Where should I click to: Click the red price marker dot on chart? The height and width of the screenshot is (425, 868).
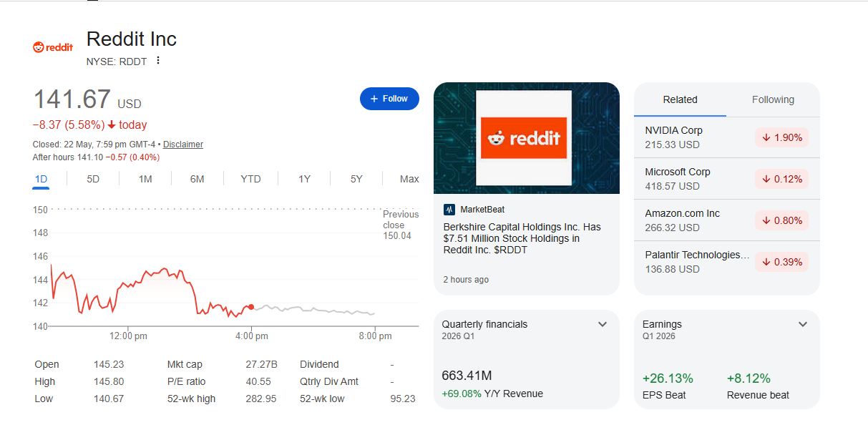[251, 307]
